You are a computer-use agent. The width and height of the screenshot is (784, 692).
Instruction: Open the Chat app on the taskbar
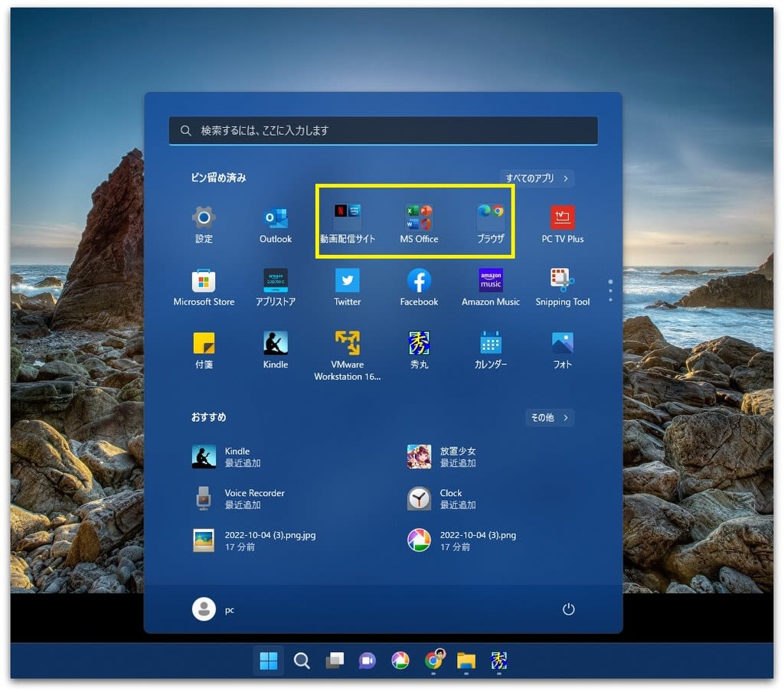point(367,661)
